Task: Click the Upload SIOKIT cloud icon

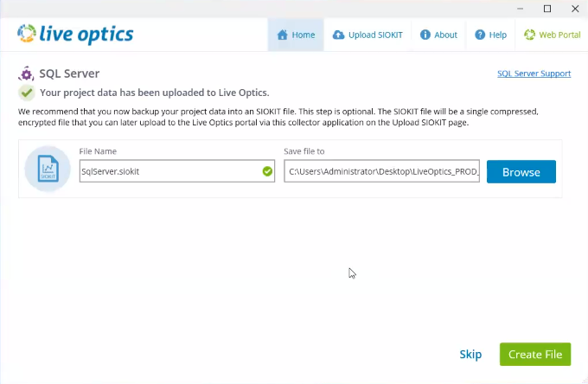Action: tap(338, 35)
